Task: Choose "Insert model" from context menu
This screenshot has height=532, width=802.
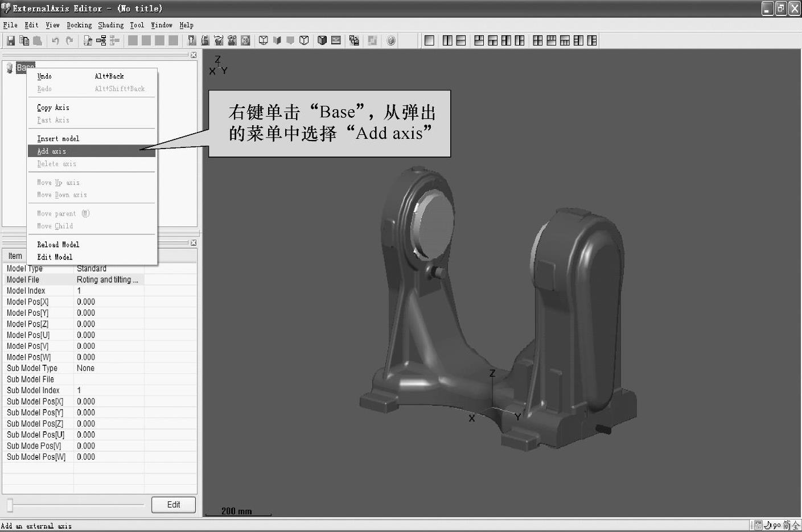Action: tap(58, 139)
